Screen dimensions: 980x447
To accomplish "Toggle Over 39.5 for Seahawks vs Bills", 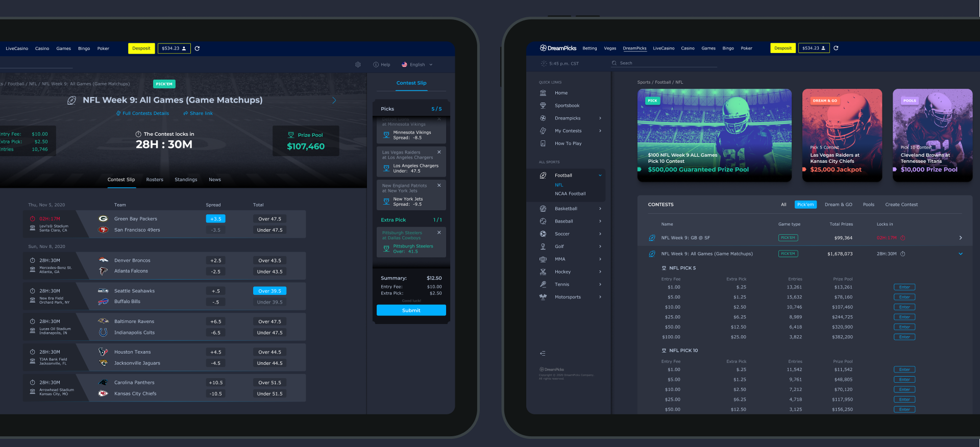I will [x=269, y=291].
